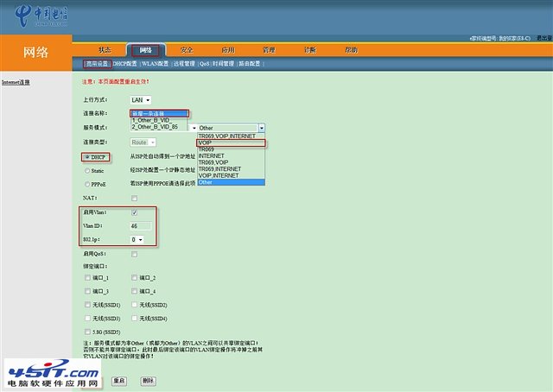This screenshot has width=553, height=392.
Task: Choose the standalone INTERNET option
Action: point(231,155)
